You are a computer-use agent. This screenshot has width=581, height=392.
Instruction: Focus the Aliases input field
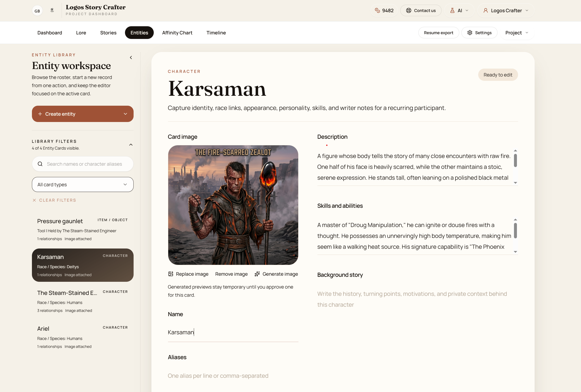pos(233,376)
